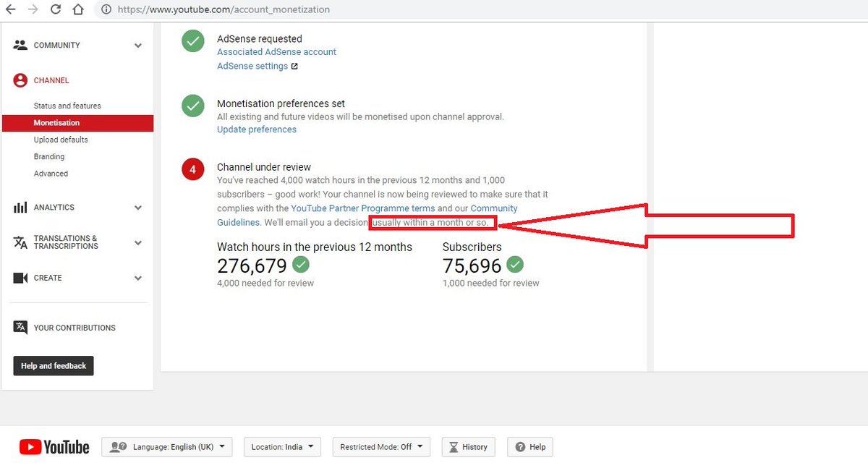
Task: Click the History button in footer
Action: click(469, 447)
